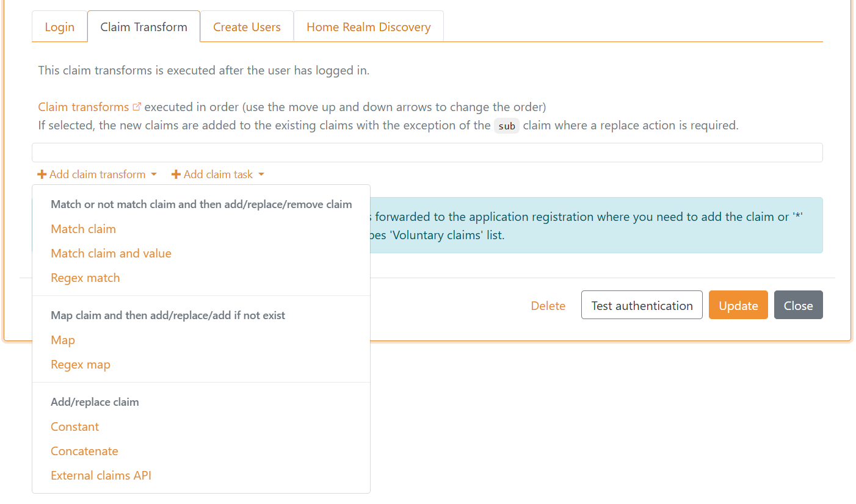Select External claims API option
The height and width of the screenshot is (504, 856).
pos(101,475)
